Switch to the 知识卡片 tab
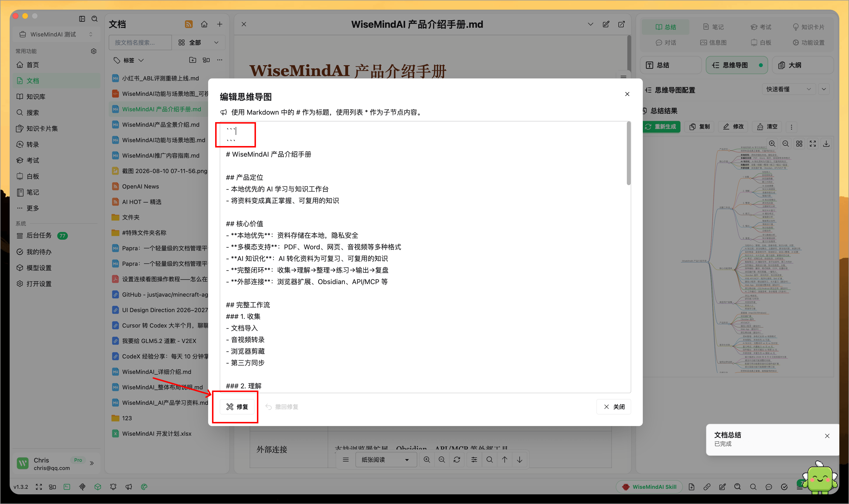Image resolution: width=849 pixels, height=504 pixels. point(808,27)
